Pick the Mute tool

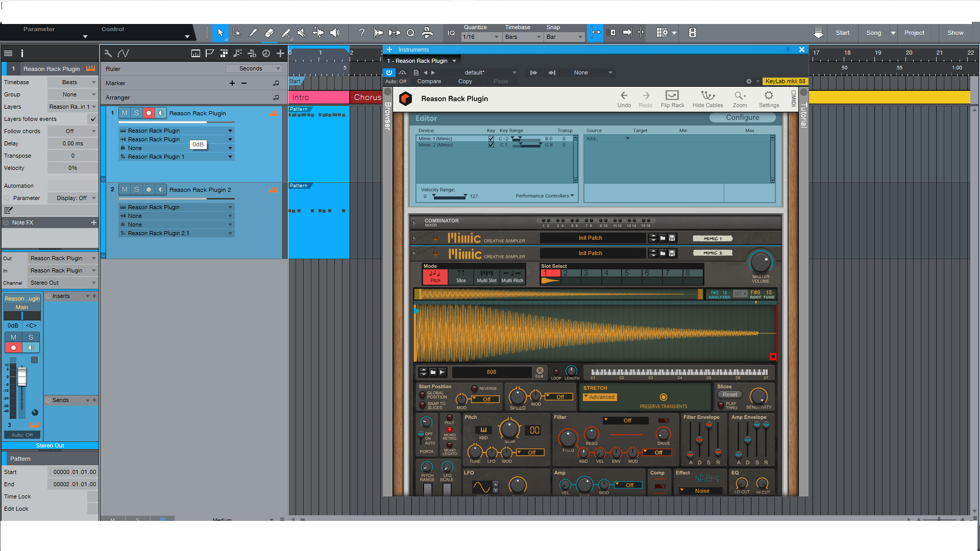[302, 33]
